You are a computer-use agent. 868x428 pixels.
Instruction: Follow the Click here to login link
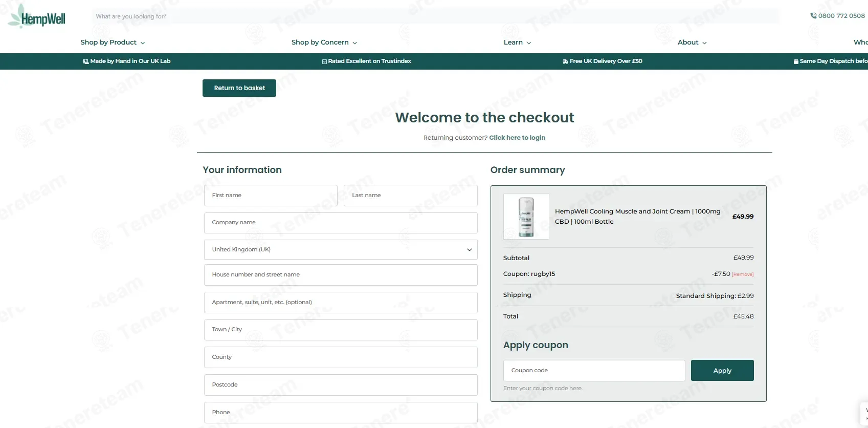click(517, 138)
